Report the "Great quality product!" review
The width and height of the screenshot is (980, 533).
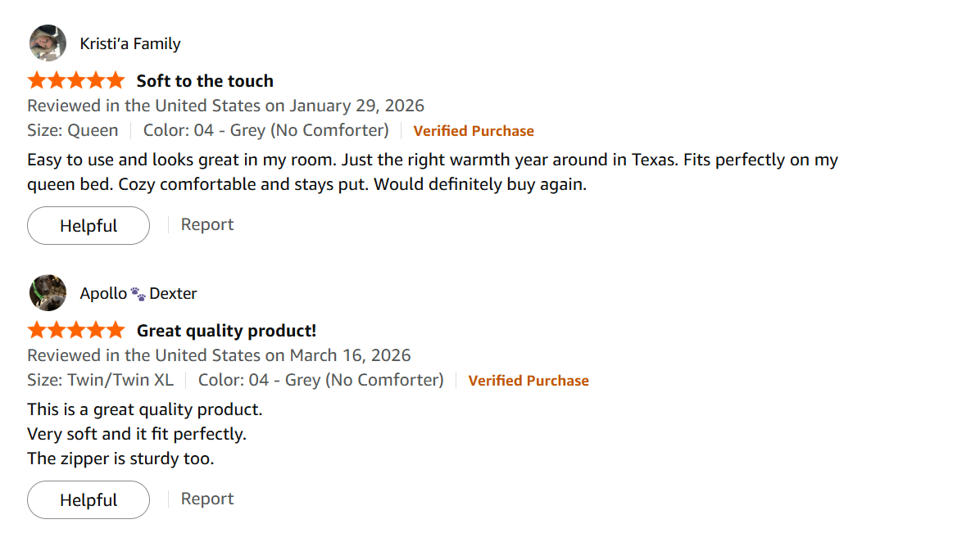pyautogui.click(x=207, y=499)
